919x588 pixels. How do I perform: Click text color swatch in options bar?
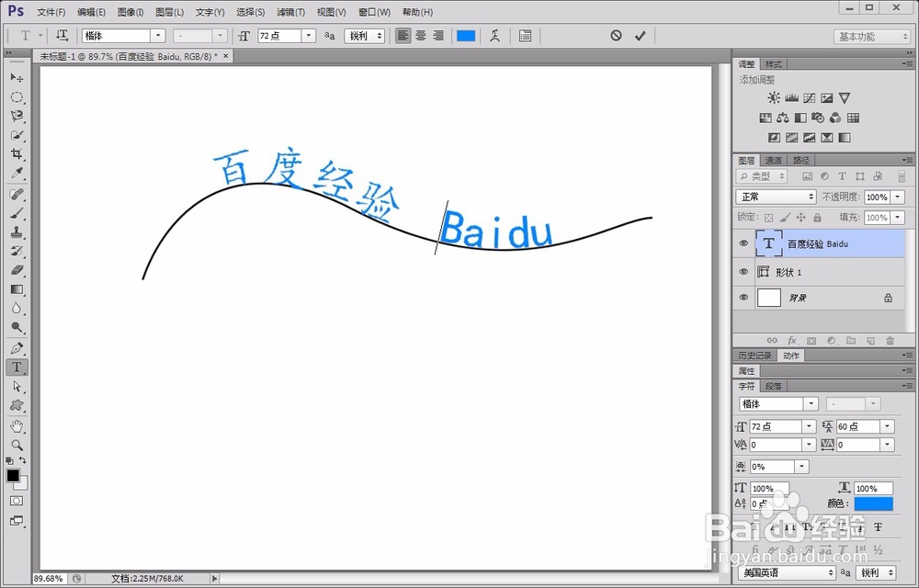pyautogui.click(x=466, y=36)
